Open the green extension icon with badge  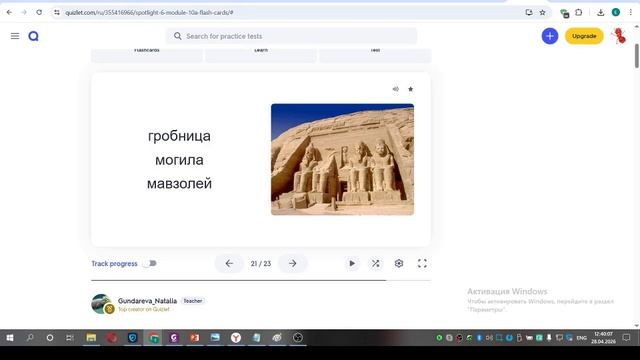564,13
